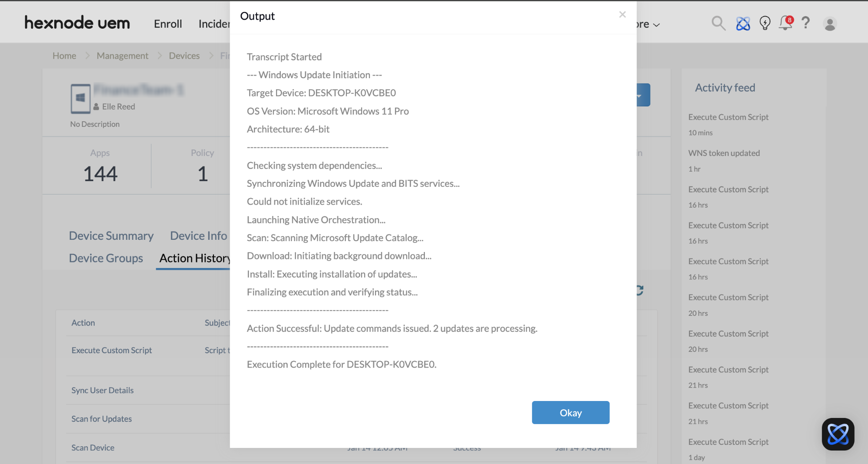
Task: Open the notifications bell
Action: (785, 23)
